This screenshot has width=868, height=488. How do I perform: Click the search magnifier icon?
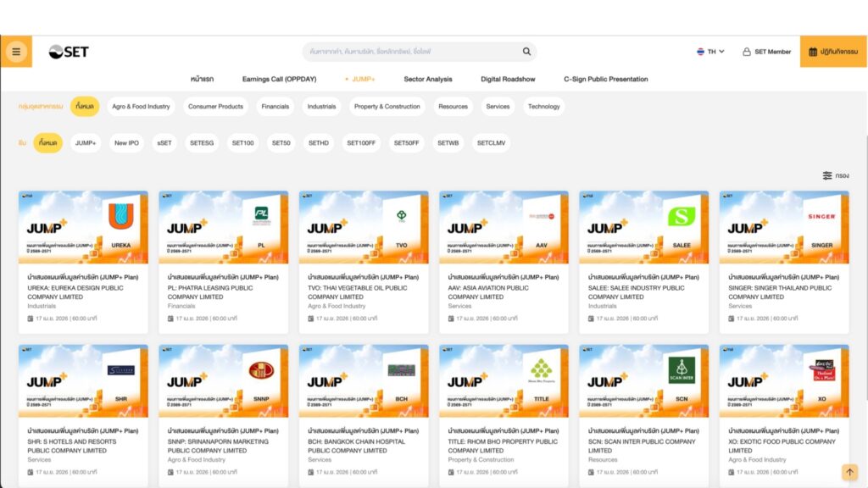pyautogui.click(x=526, y=52)
